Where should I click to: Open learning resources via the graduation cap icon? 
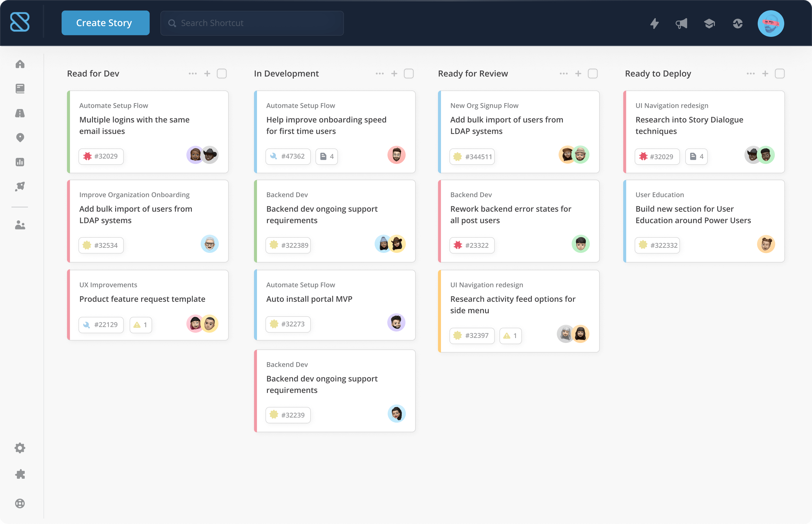click(710, 24)
